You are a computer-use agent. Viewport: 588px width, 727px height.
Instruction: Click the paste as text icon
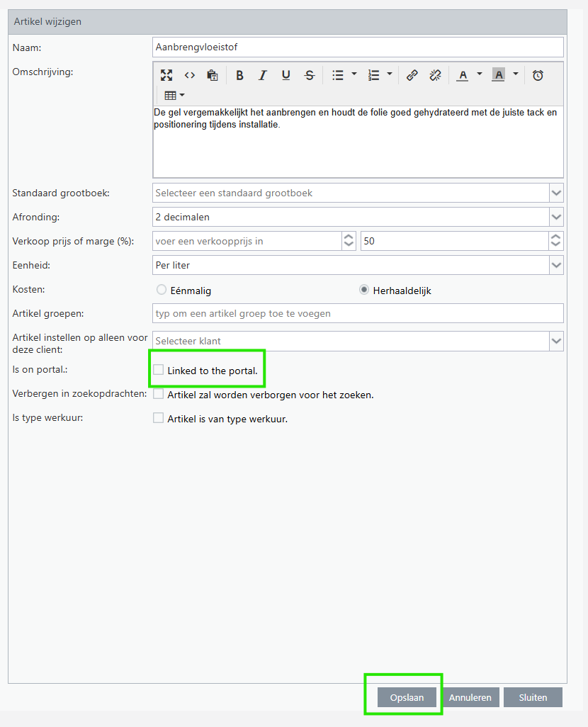coord(212,75)
